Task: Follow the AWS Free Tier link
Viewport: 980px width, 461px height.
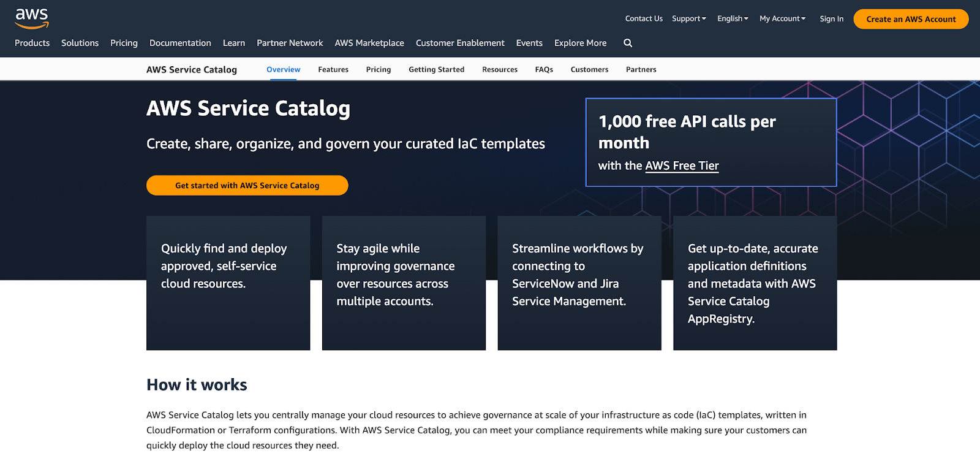Action: point(682,166)
